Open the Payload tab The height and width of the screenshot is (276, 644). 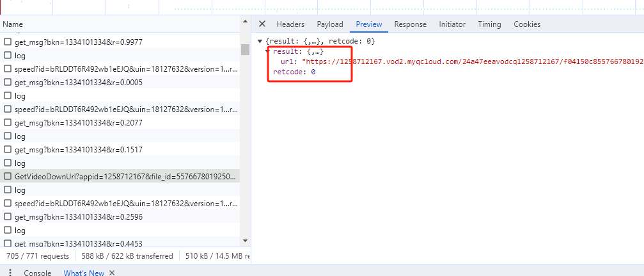pos(330,24)
